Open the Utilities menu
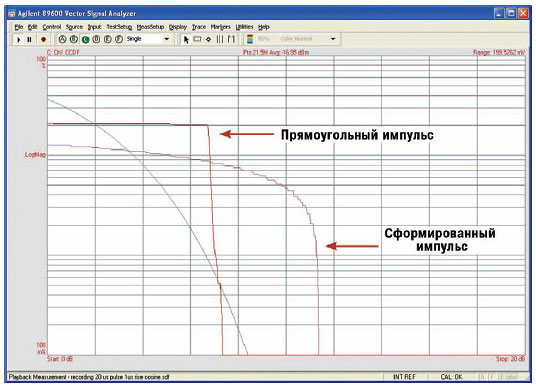The height and width of the screenshot is (388, 536). (244, 27)
